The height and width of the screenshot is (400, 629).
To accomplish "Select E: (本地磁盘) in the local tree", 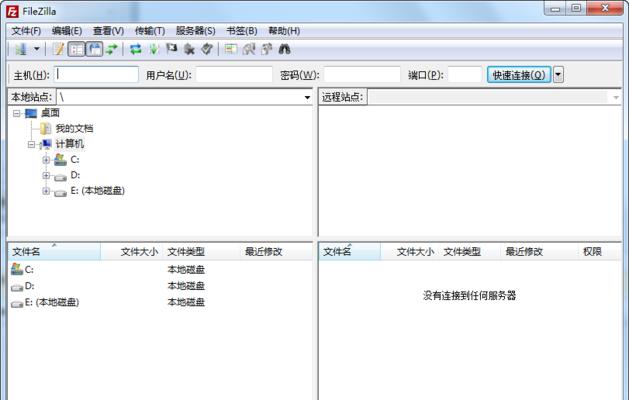I will pos(97,191).
